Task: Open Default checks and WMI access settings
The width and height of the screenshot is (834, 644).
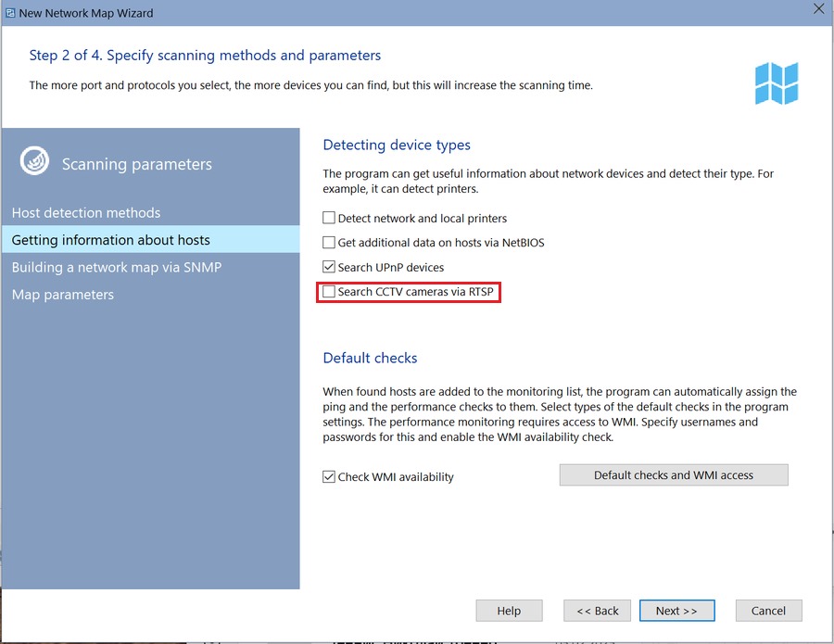Action: 673,474
